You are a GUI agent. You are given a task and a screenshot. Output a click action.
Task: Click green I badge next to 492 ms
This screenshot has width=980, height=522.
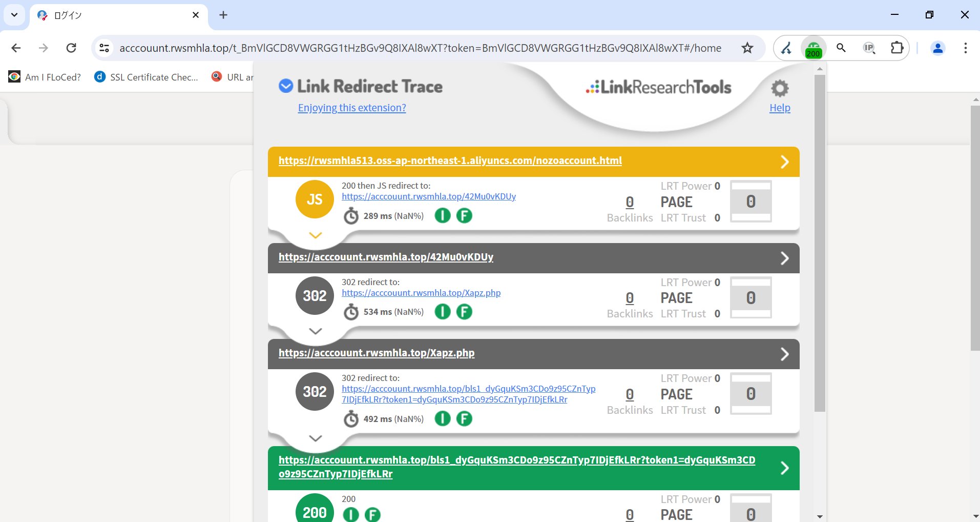(443, 419)
